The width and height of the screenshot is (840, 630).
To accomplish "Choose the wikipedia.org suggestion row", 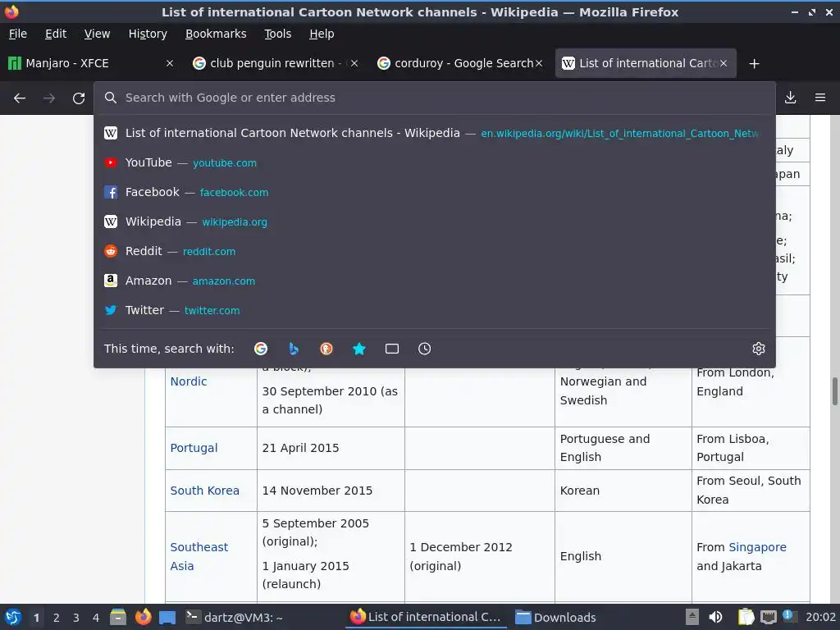I will 435,221.
